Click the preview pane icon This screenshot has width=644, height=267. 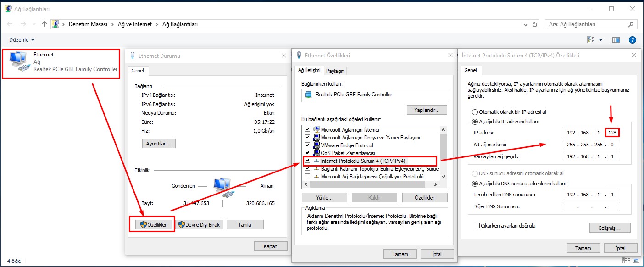(616, 40)
